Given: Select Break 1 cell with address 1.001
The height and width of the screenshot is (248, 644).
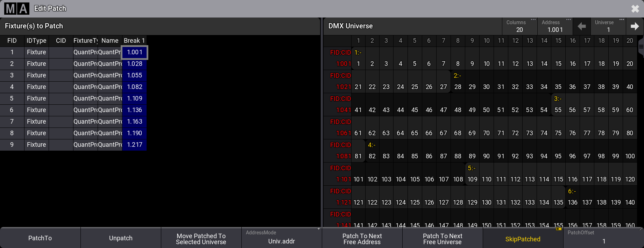Looking at the screenshot, I should pos(134,52).
